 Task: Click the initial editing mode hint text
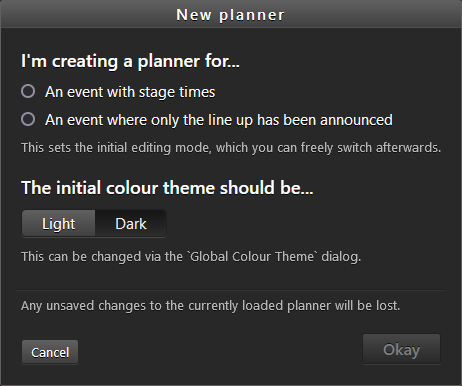231,148
